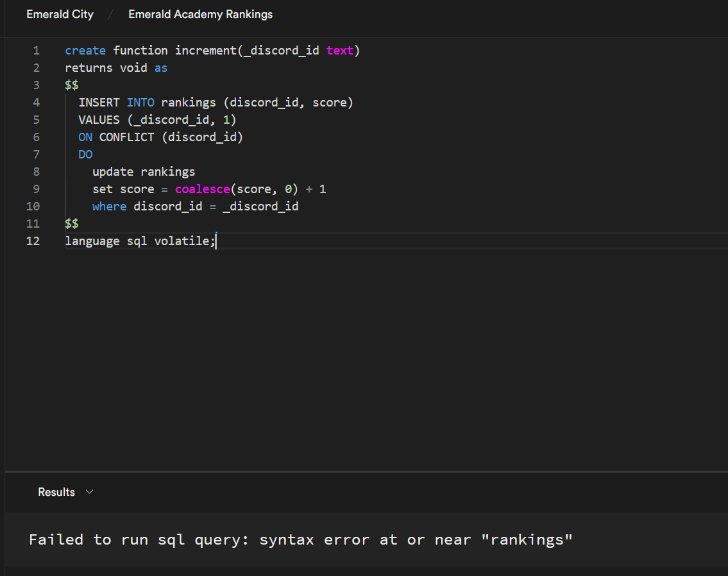Click 'INSERT' on line 4

click(99, 103)
